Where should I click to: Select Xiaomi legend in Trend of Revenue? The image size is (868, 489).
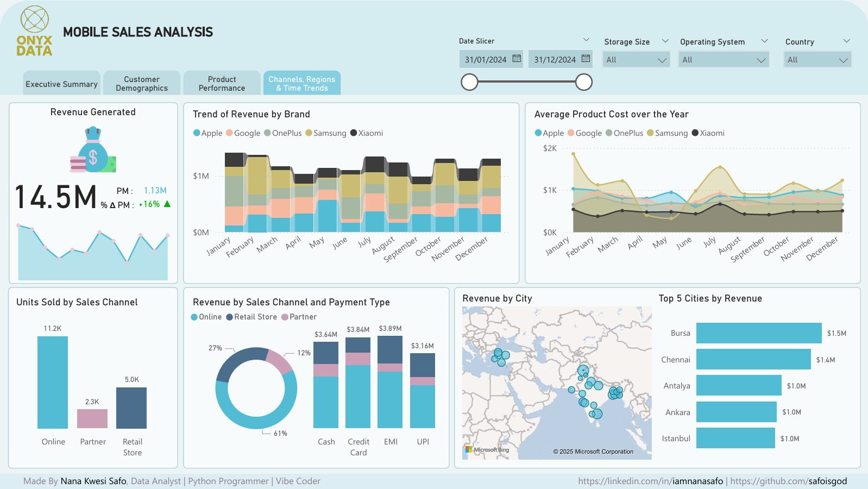click(x=367, y=133)
